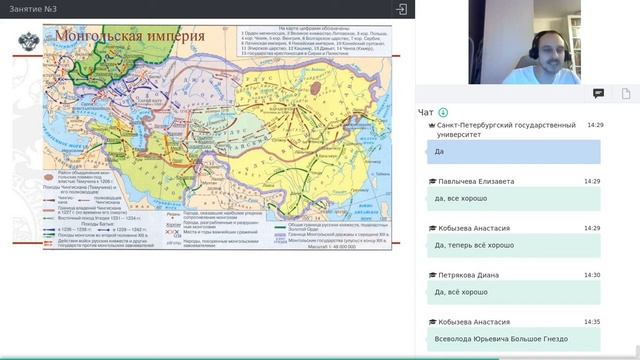Click the exit session icon in the header
The width and height of the screenshot is (640, 360).
[x=401, y=9]
